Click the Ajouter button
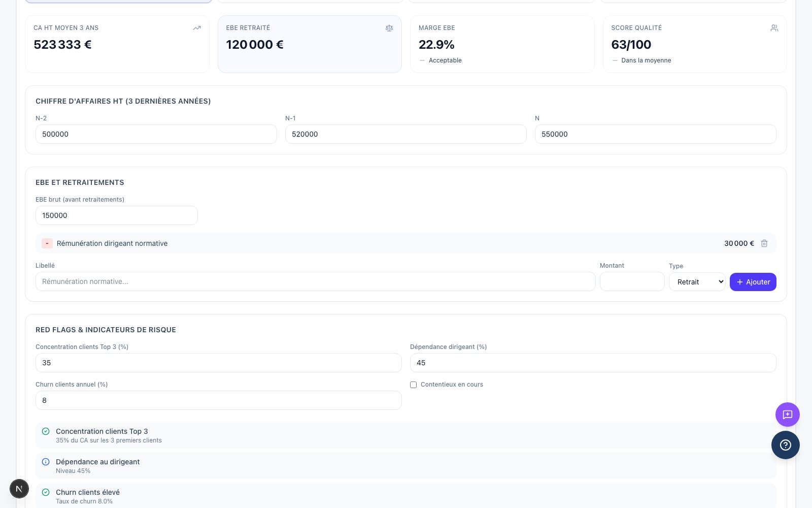Screen dimensions: 812x508 point(753,282)
